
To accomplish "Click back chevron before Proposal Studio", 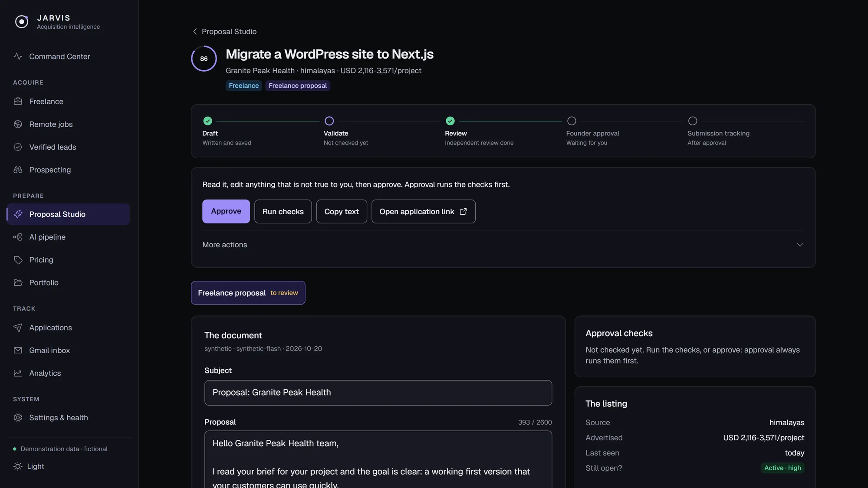I will [195, 32].
